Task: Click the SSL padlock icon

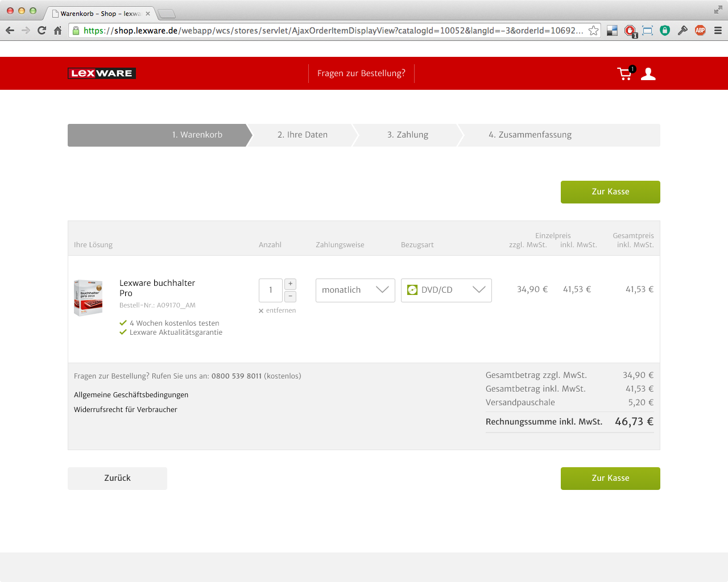Action: pos(76,31)
